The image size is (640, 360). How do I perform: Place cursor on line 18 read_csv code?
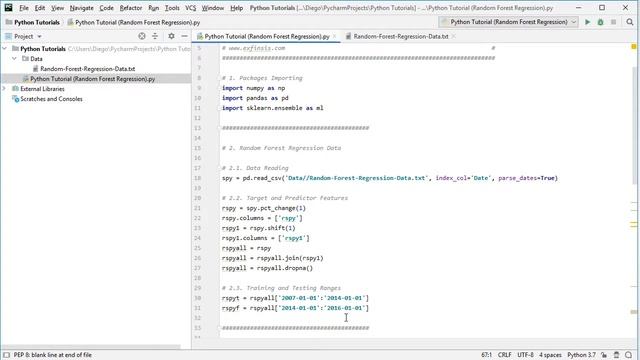coord(390,178)
